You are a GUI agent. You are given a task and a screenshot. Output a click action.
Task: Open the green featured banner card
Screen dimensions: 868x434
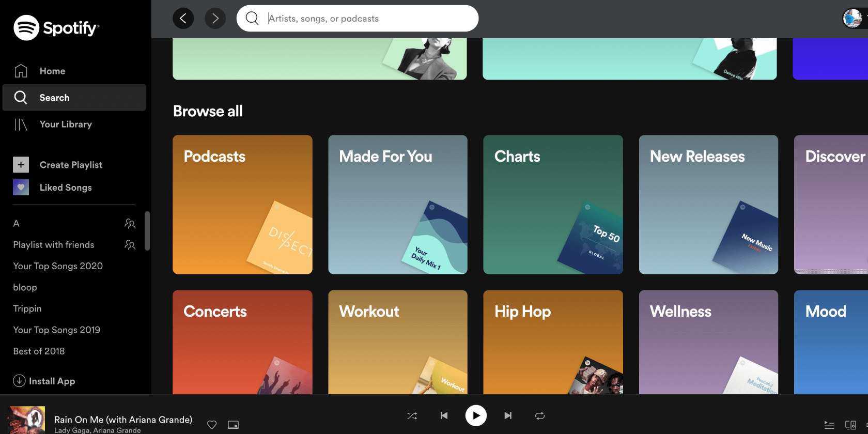click(x=320, y=59)
